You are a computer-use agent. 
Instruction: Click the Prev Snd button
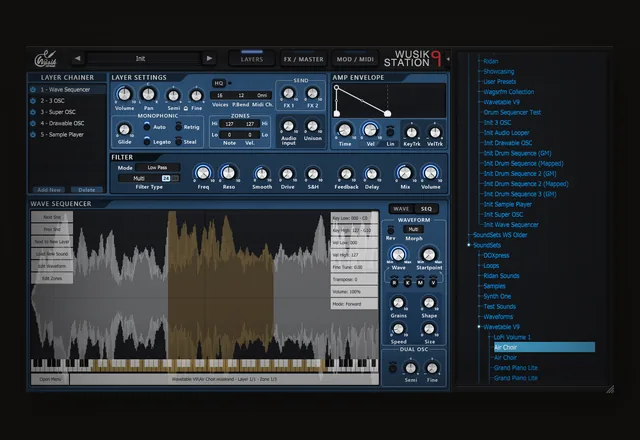(x=52, y=229)
